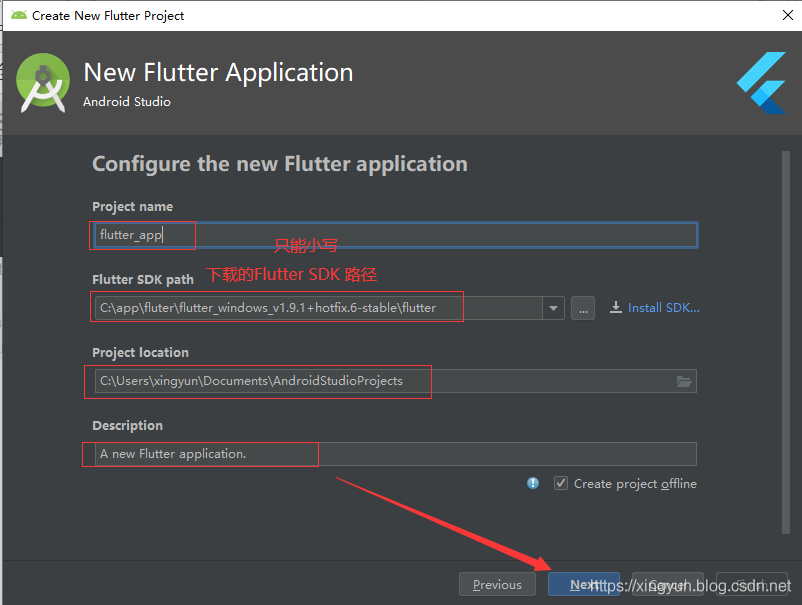
Task: Click the Android Studio logo in header
Action: [43, 83]
